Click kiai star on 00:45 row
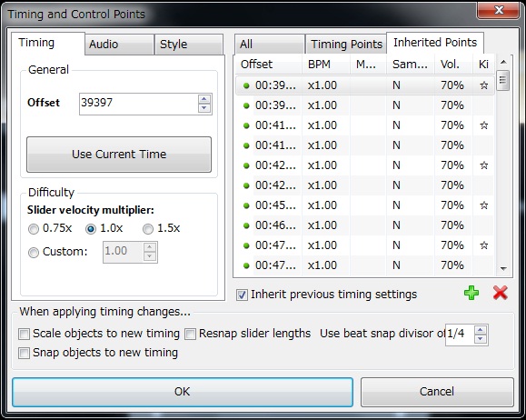The height and width of the screenshot is (420, 526). click(x=483, y=205)
